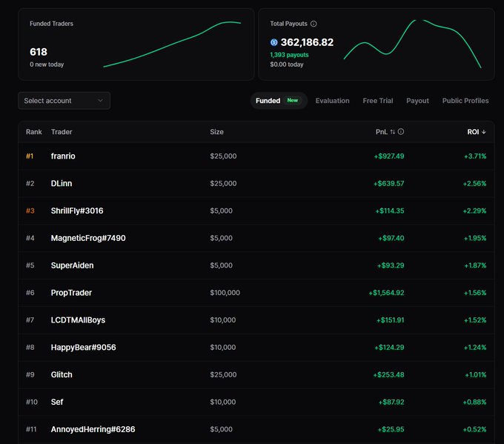
Task: Click the 362,186.82 total payouts value
Action: pyautogui.click(x=307, y=42)
